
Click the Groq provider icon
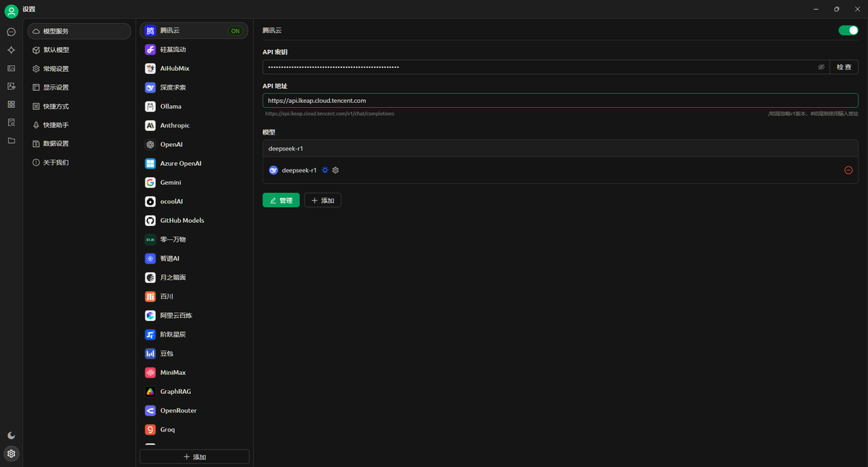[x=150, y=429]
